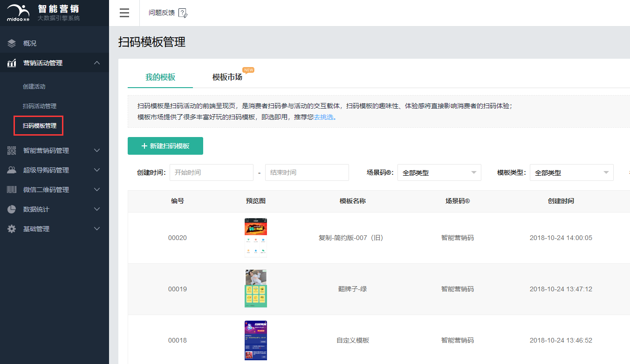
Task: Click the feedback edit icon next to 问题反馈
Action: (x=183, y=13)
